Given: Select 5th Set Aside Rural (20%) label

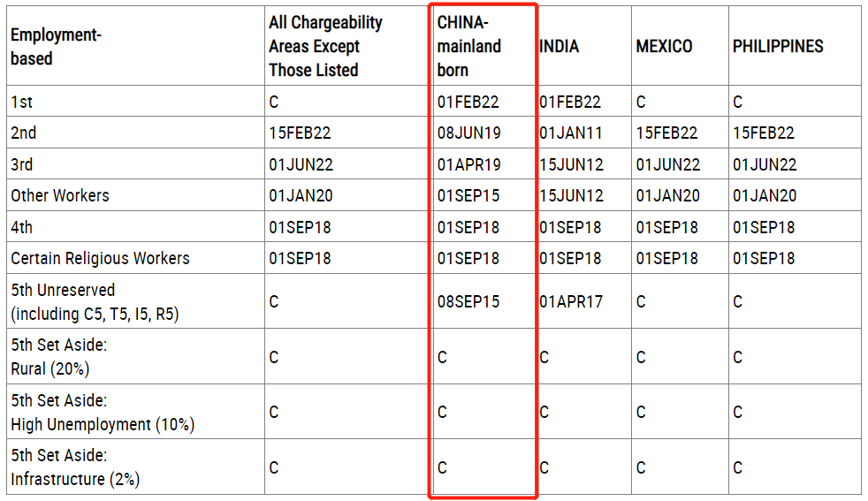Looking at the screenshot, I should 58,356.
